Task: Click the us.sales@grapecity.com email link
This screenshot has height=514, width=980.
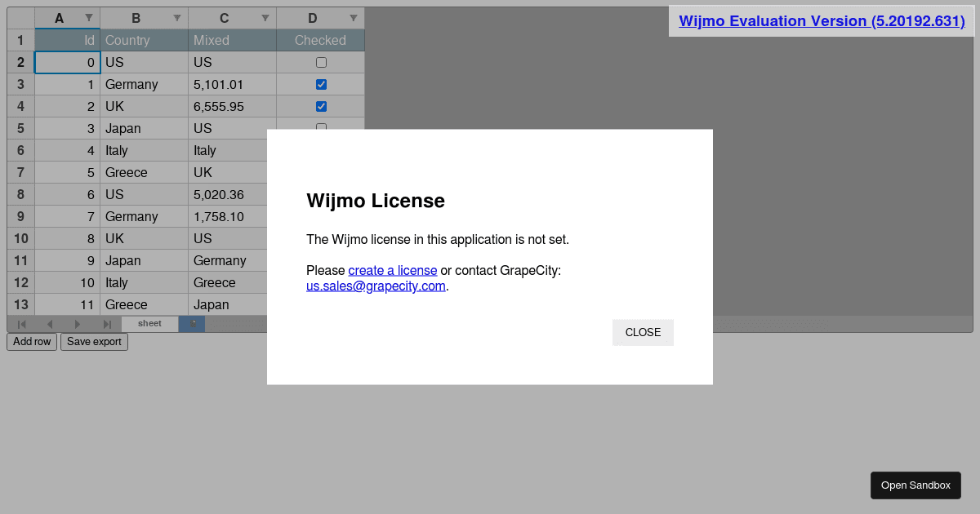Action: 376,286
